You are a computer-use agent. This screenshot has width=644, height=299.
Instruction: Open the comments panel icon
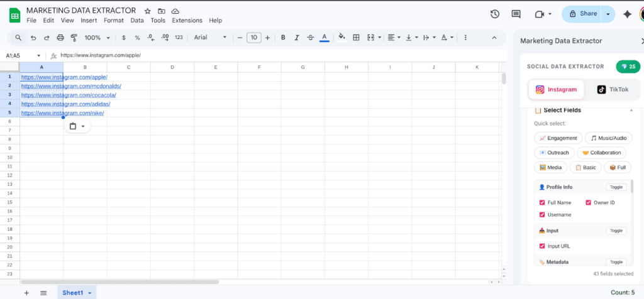pos(516,14)
